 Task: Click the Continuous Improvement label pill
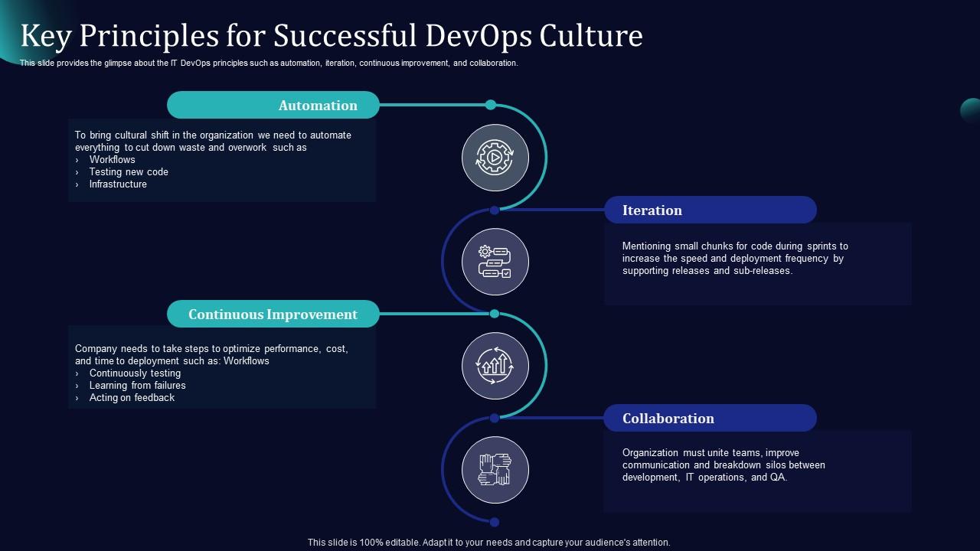273,314
